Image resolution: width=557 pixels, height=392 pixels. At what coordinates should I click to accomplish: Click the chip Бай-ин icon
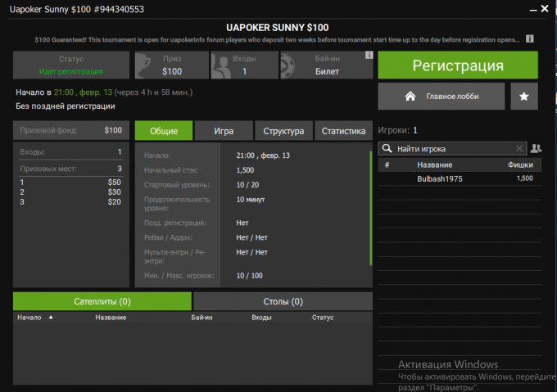click(x=288, y=66)
